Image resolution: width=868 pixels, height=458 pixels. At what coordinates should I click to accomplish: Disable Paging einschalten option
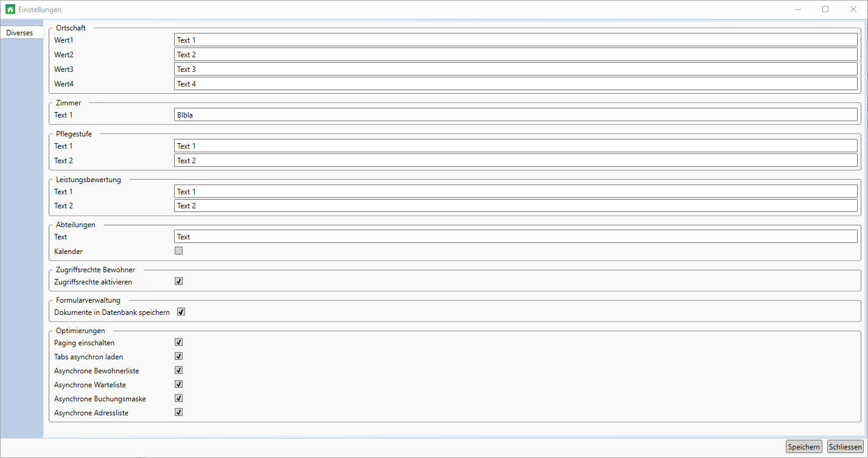[179, 342]
